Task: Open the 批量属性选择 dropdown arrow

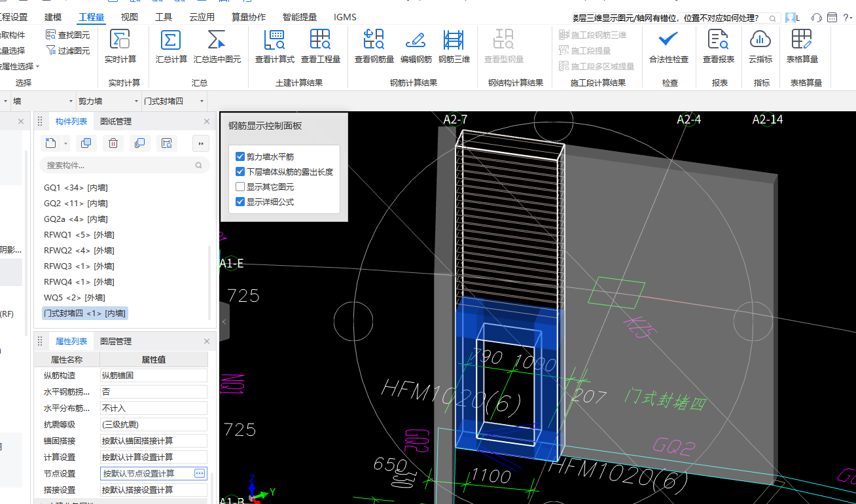Action: [x=38, y=66]
